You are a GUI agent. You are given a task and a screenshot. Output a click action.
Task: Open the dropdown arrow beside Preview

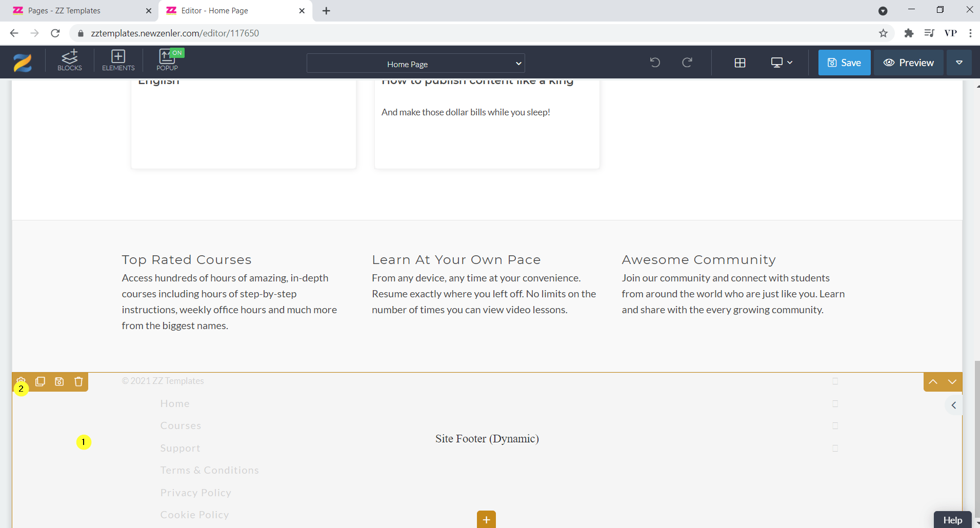tap(958, 63)
